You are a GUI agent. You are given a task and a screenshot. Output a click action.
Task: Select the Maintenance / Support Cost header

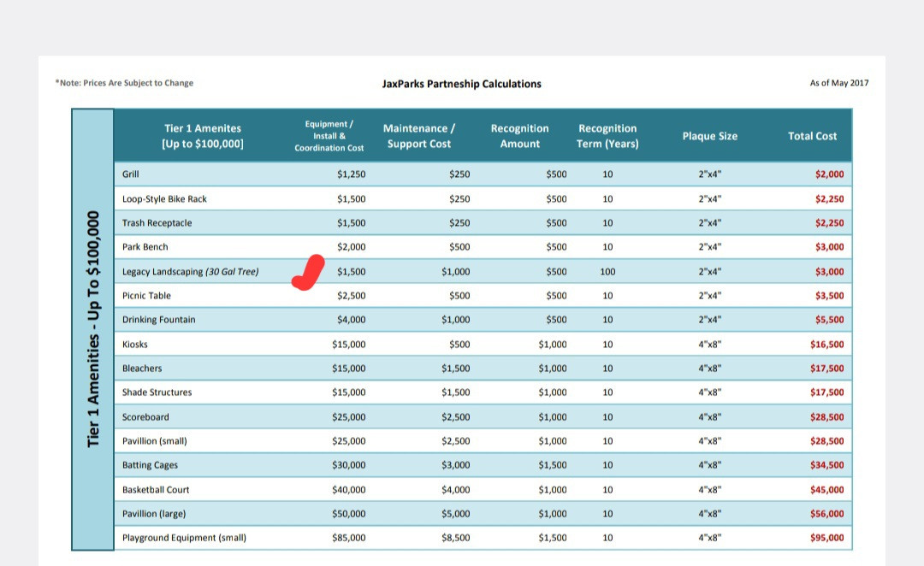point(418,136)
